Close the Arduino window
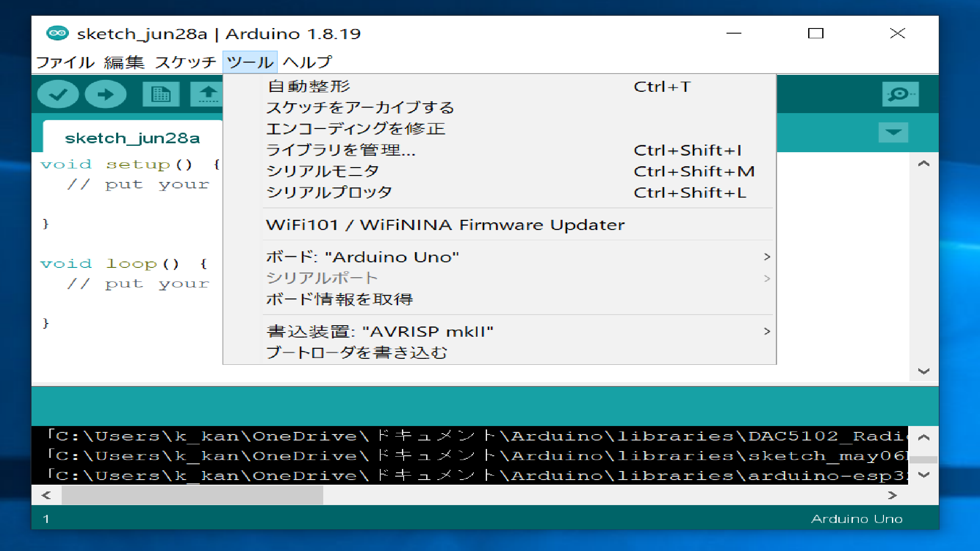 click(x=897, y=33)
